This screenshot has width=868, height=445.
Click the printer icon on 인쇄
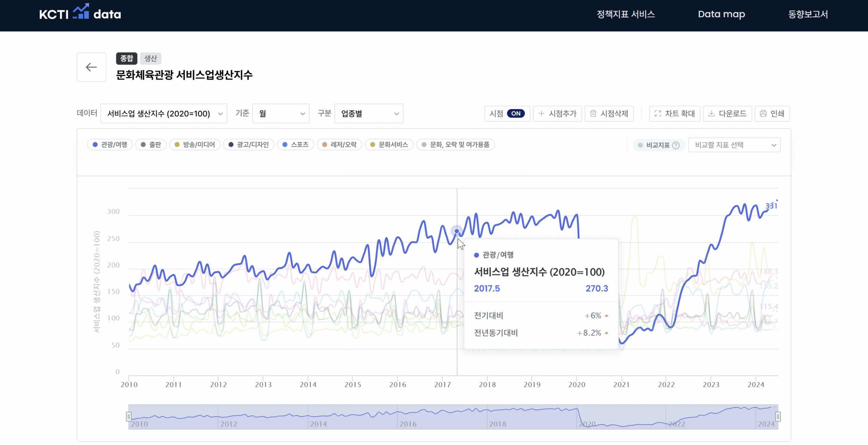(763, 114)
